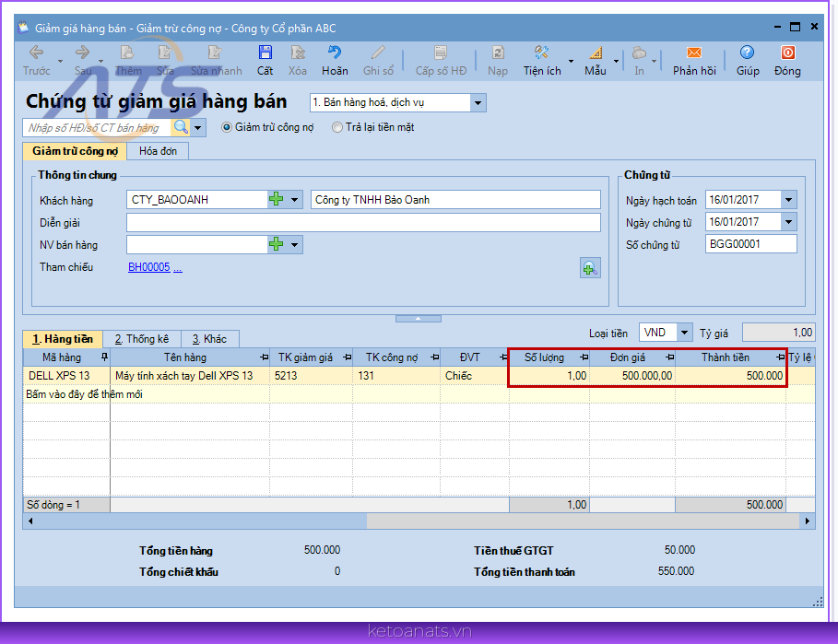Select Trả lại tiền mặt radio option
This screenshot has width=838, height=644.
click(337, 128)
